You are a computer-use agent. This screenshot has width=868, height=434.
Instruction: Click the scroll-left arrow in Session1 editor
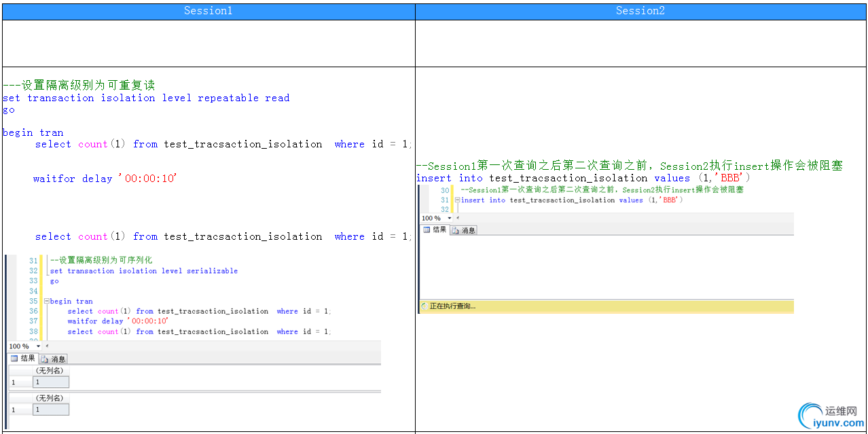pos(47,346)
